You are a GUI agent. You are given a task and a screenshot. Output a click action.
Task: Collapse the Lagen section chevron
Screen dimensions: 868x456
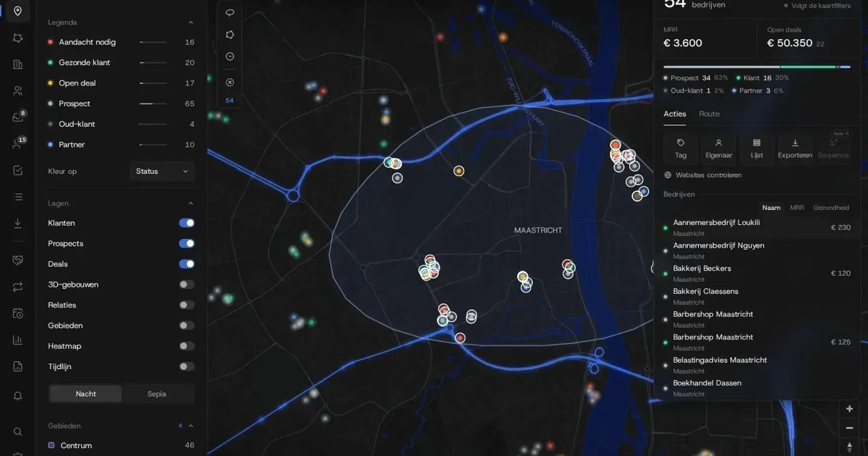coord(190,203)
